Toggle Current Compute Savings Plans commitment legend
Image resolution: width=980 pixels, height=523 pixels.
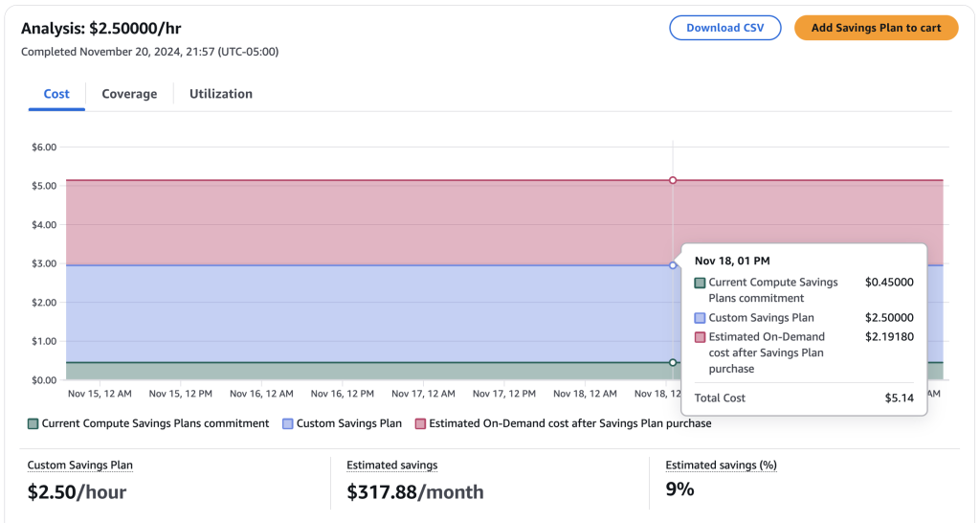coord(155,423)
